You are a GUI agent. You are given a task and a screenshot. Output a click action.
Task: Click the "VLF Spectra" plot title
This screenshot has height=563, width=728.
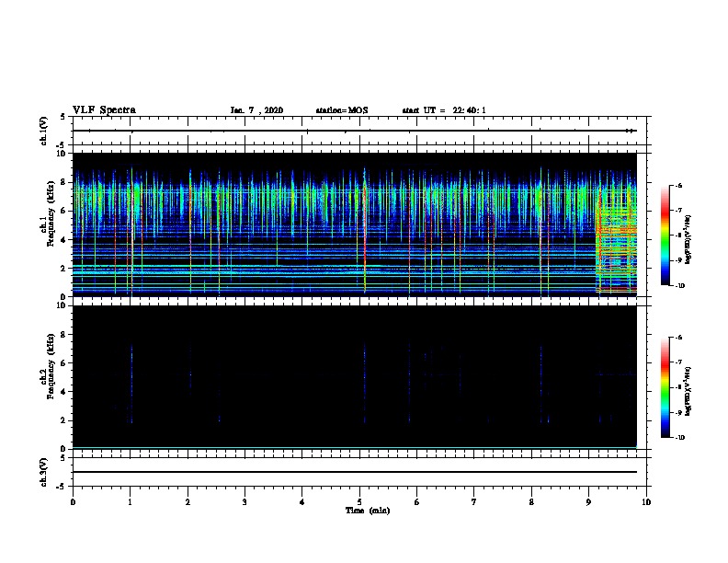click(104, 110)
